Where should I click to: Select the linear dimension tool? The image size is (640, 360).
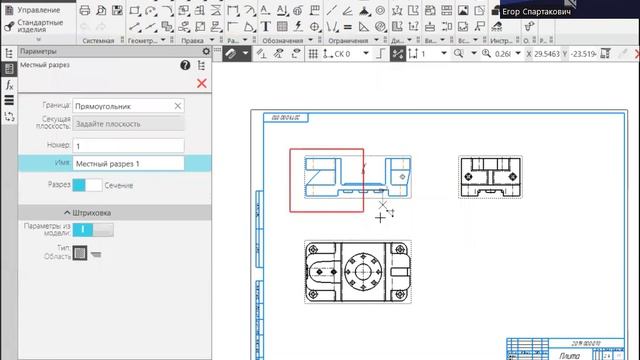(x=233, y=10)
